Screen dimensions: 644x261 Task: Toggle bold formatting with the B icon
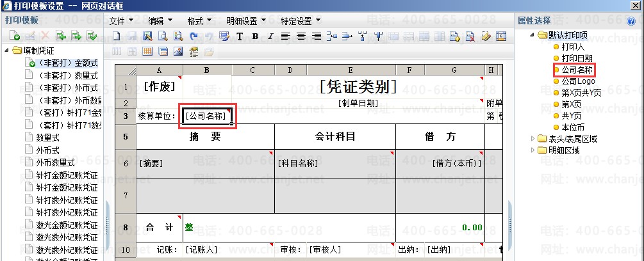(x=255, y=36)
